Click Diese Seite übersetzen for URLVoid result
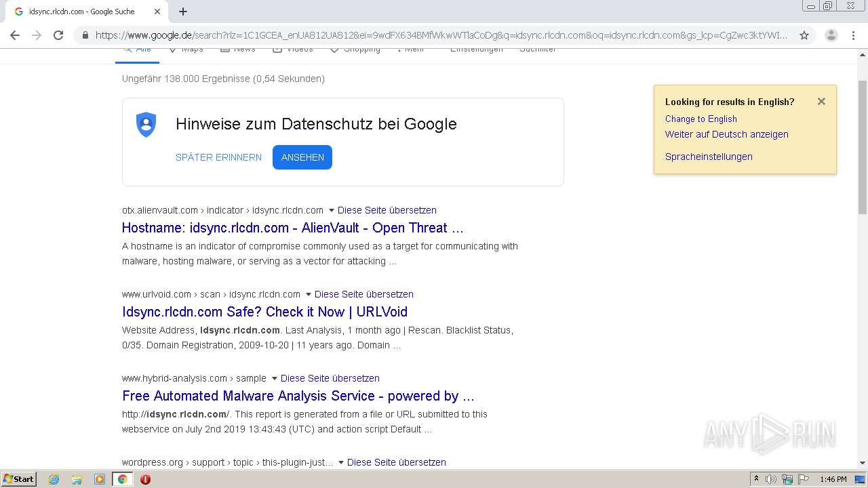 [364, 294]
